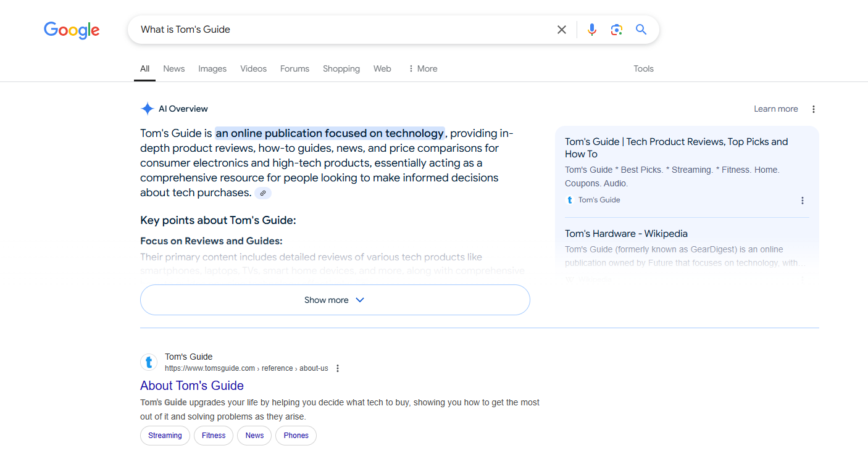The width and height of the screenshot is (868, 451).
Task: Click inside the search input field
Action: point(340,30)
